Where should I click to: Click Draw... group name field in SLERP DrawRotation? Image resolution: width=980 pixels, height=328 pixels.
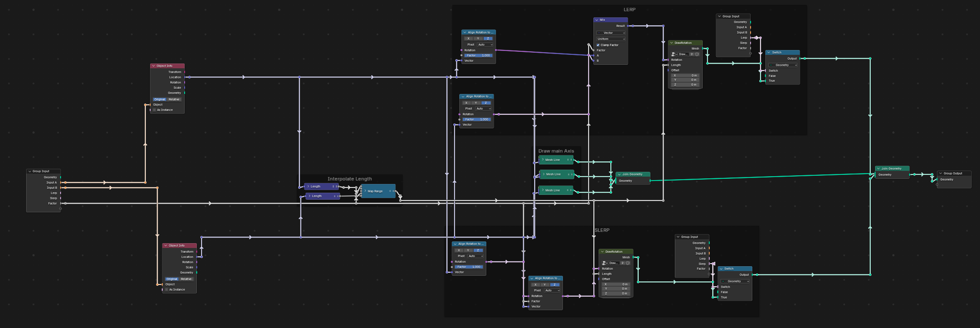click(614, 263)
